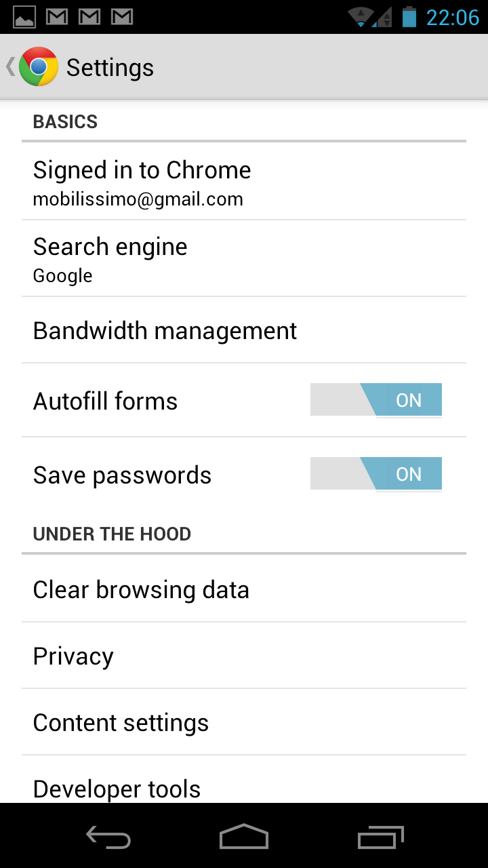The width and height of the screenshot is (488, 868).
Task: Select Clear browsing data
Action: click(x=244, y=589)
